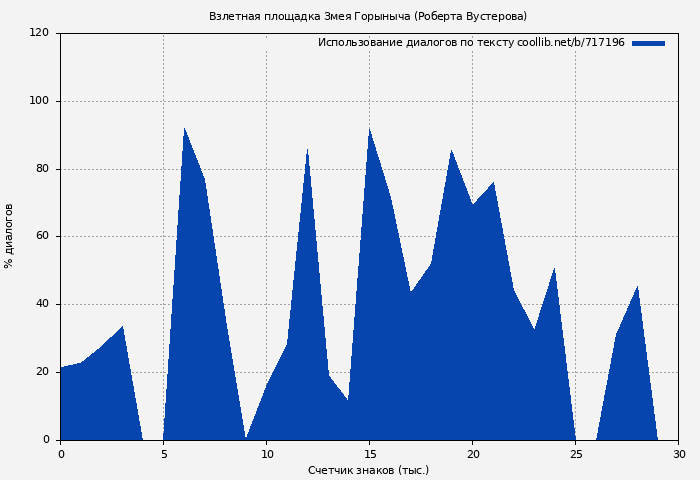700x480 pixels.
Task: Click the 120 tick label on Y-axis
Action: coord(39,33)
